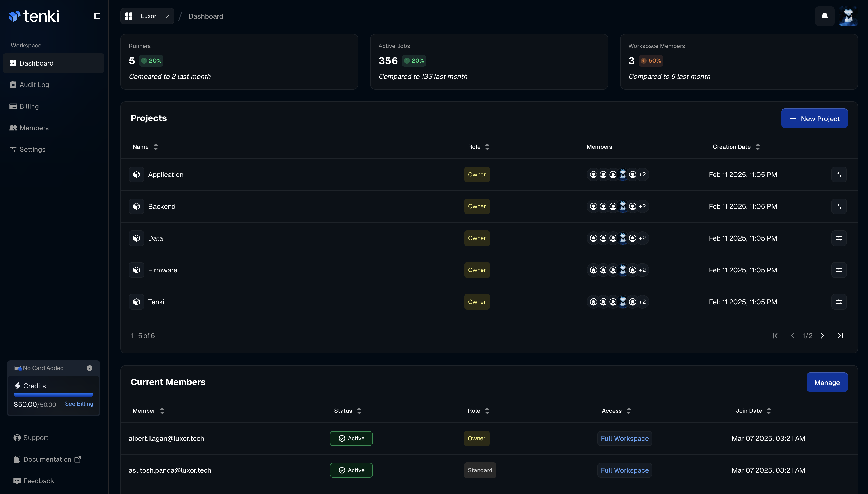Click the Credits progress bar
Screen dimensions: 868x494
pos(54,395)
